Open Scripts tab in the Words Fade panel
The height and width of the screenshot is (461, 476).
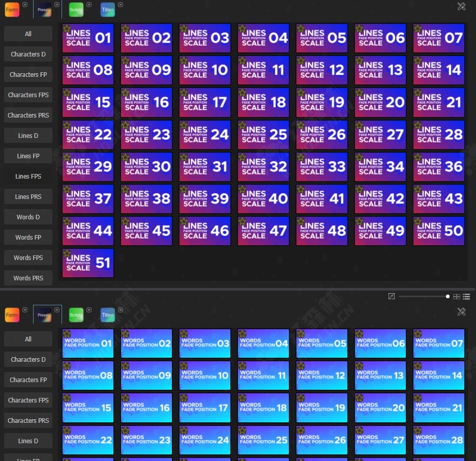coord(76,315)
